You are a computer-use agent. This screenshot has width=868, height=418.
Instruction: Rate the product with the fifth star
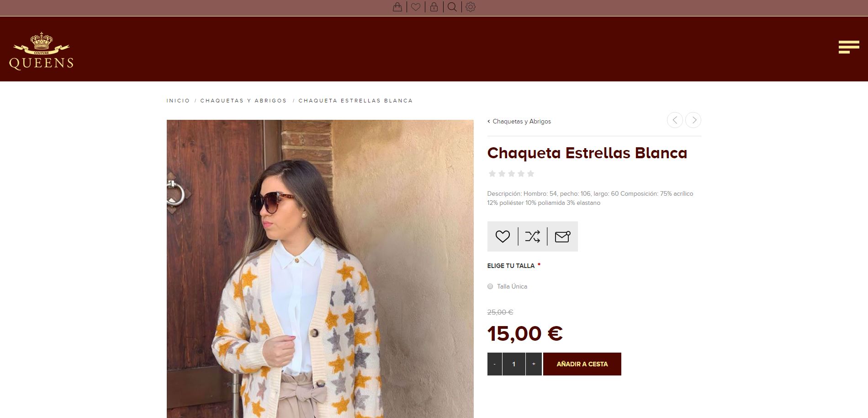point(530,173)
